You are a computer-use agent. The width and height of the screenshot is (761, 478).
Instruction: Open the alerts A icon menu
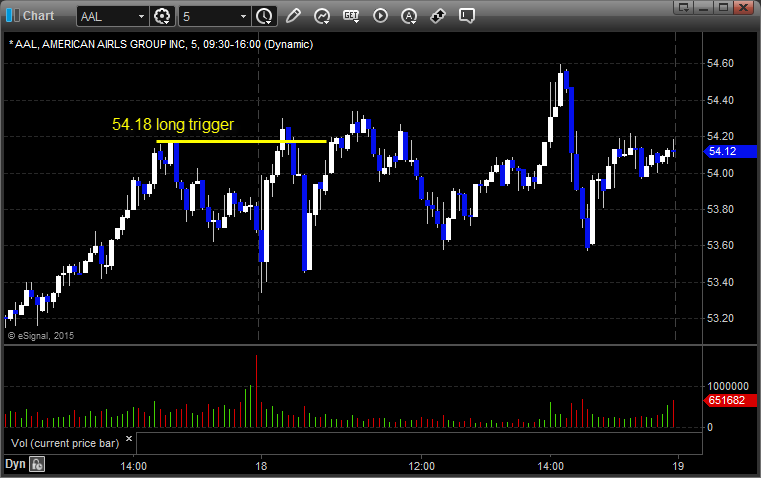409,16
